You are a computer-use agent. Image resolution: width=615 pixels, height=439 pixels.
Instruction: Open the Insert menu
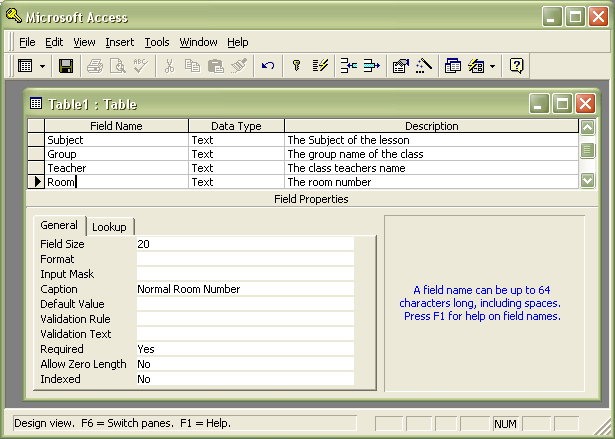point(120,42)
